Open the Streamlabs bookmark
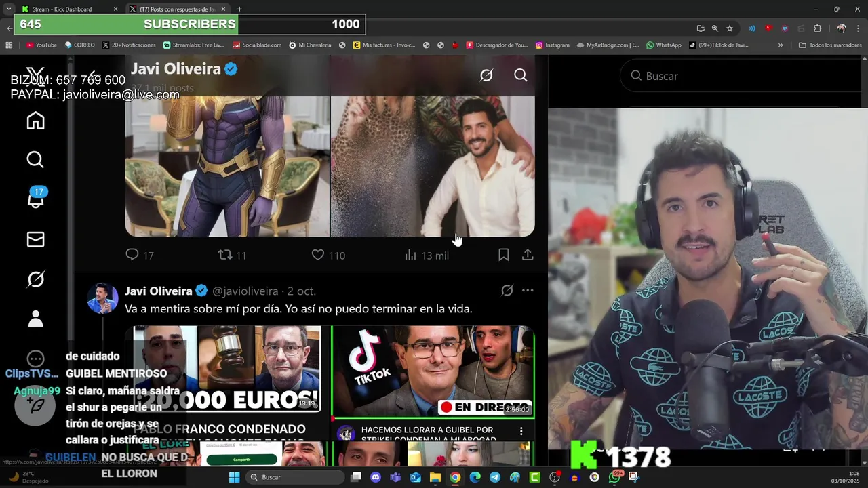The width and height of the screenshot is (868, 488). 193,45
